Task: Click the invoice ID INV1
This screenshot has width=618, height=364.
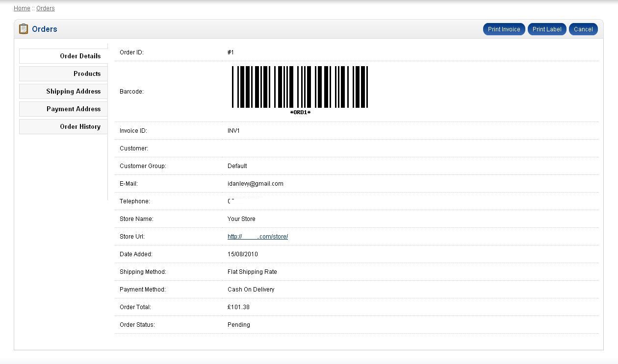Action: [233, 131]
